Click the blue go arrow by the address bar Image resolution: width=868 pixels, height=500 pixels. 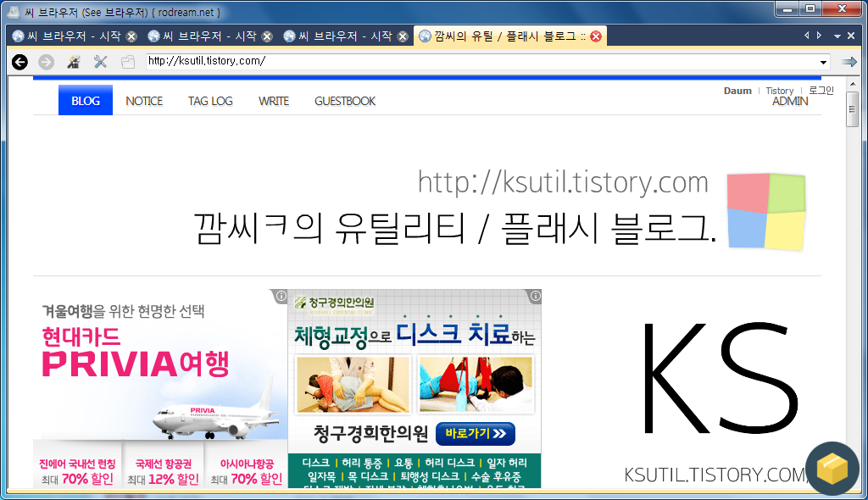tap(849, 62)
